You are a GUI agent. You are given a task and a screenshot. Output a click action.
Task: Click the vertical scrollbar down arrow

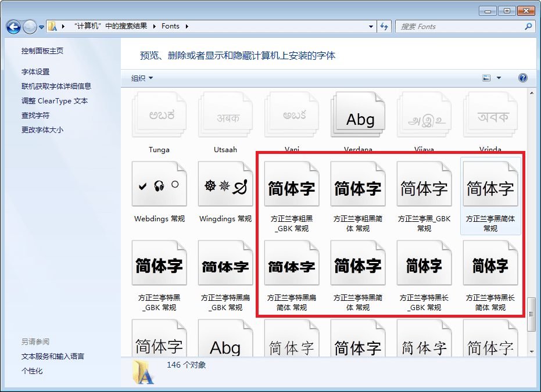(532, 351)
